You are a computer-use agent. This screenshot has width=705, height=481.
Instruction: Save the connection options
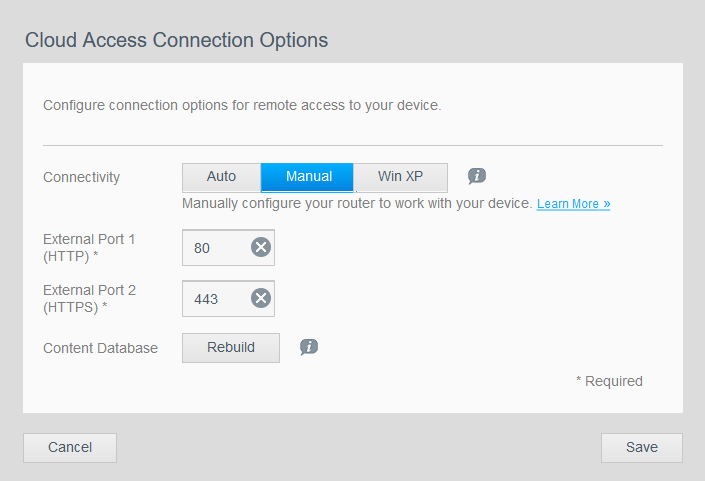pos(641,447)
